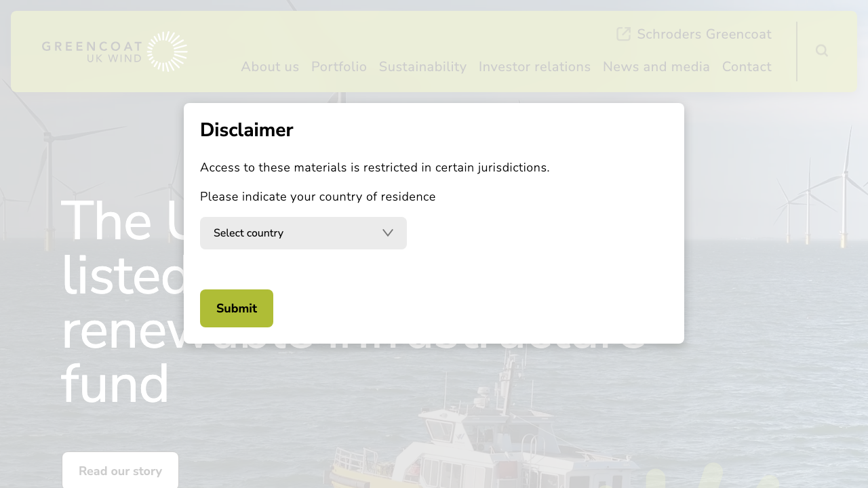Image resolution: width=868 pixels, height=488 pixels.
Task: Open the Sustainability page
Action: (422, 66)
